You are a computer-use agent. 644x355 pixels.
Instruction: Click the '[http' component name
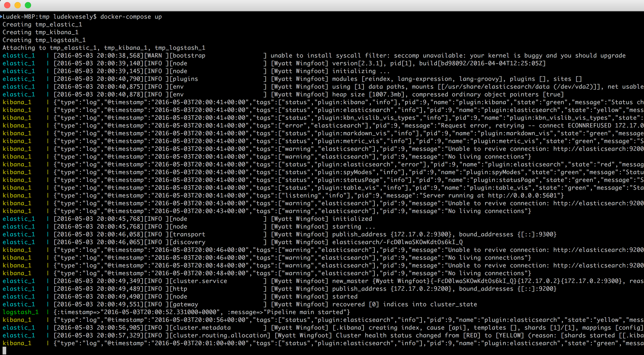pyautogui.click(x=178, y=289)
